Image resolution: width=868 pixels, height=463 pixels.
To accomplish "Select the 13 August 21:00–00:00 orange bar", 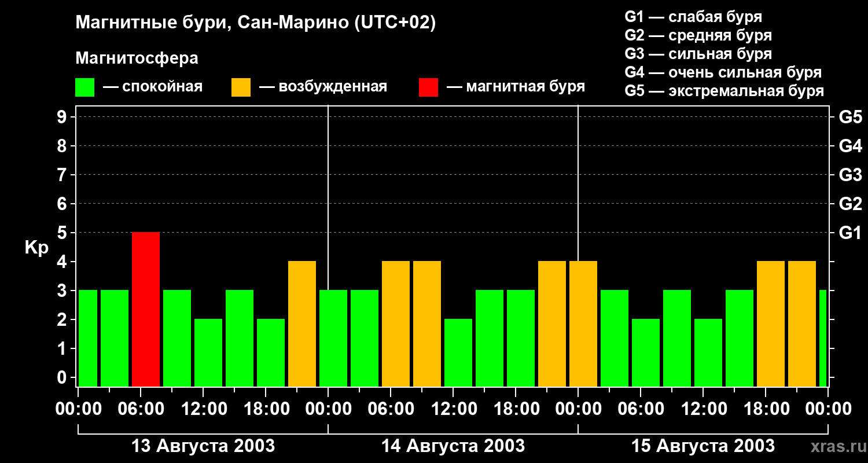I will pos(302,324).
